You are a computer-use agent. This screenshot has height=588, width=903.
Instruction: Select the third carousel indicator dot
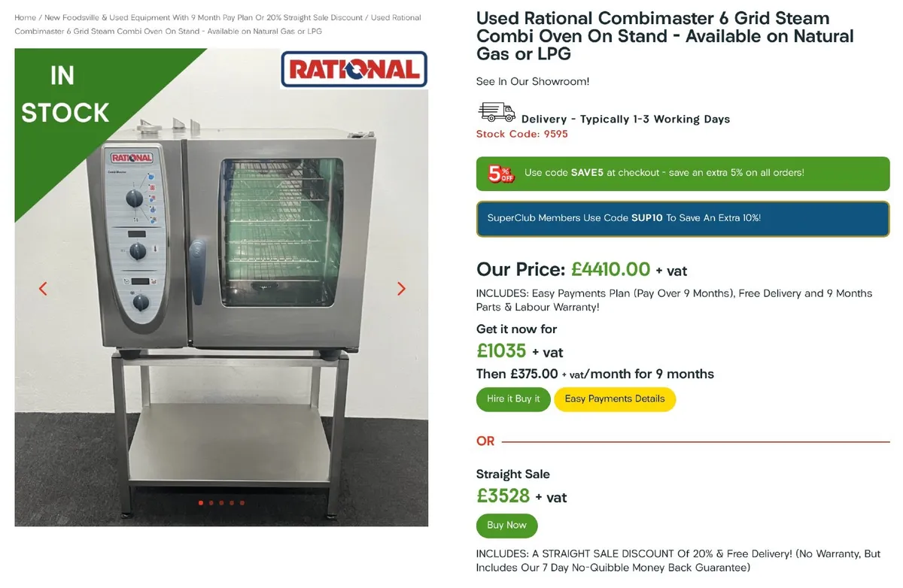click(x=221, y=503)
